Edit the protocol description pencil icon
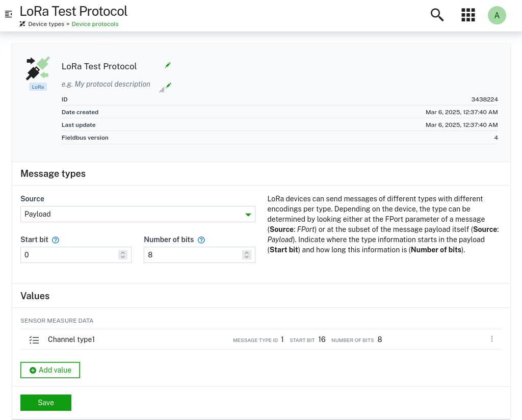Image resolution: width=522 pixels, height=420 pixels. [x=168, y=86]
